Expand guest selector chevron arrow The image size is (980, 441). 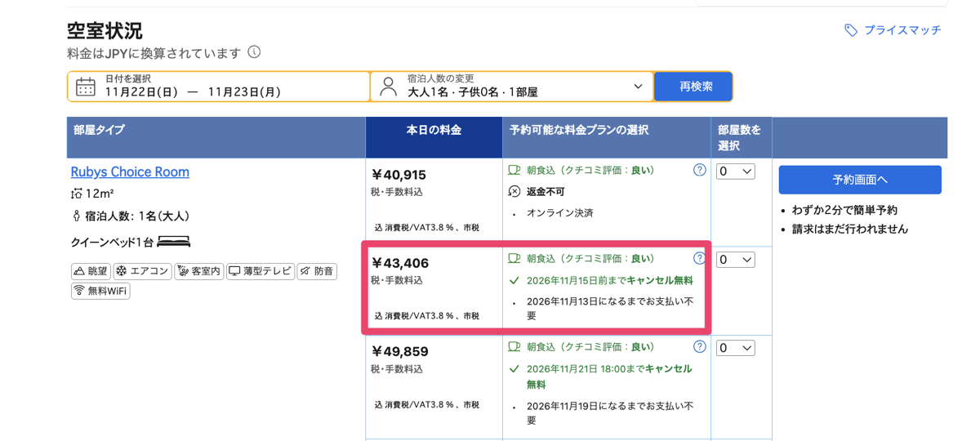tap(638, 87)
